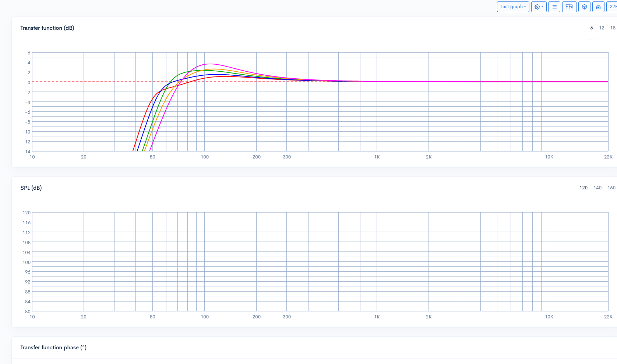Click the 80 label on the SPL y-axis
617x364 pixels.
[28, 311]
